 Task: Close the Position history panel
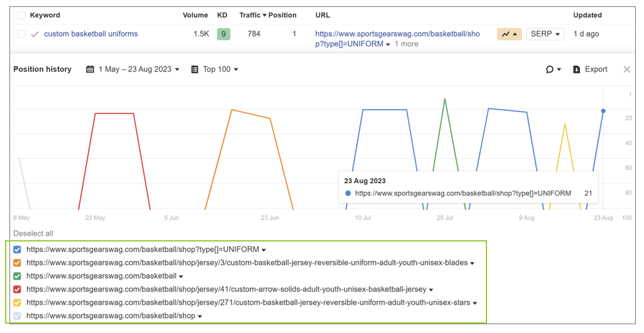point(626,70)
